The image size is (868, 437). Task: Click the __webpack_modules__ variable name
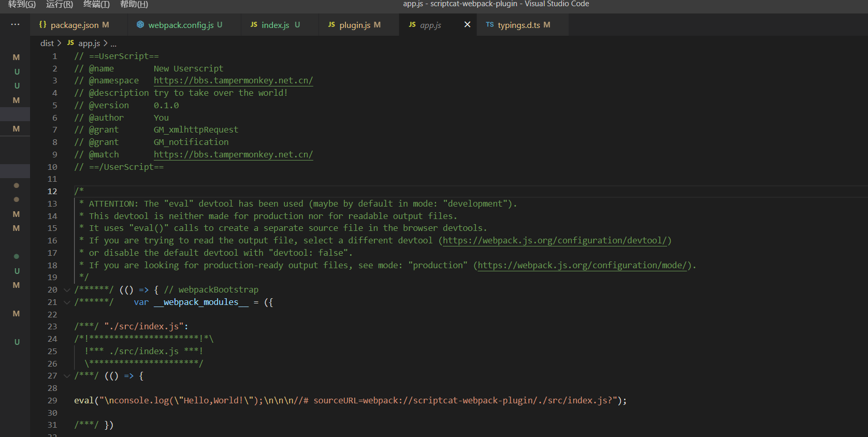pyautogui.click(x=201, y=302)
